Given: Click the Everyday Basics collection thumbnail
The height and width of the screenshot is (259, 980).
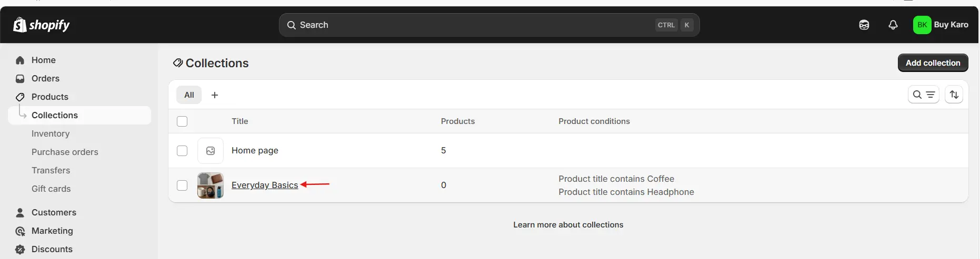Looking at the screenshot, I should click(x=211, y=185).
